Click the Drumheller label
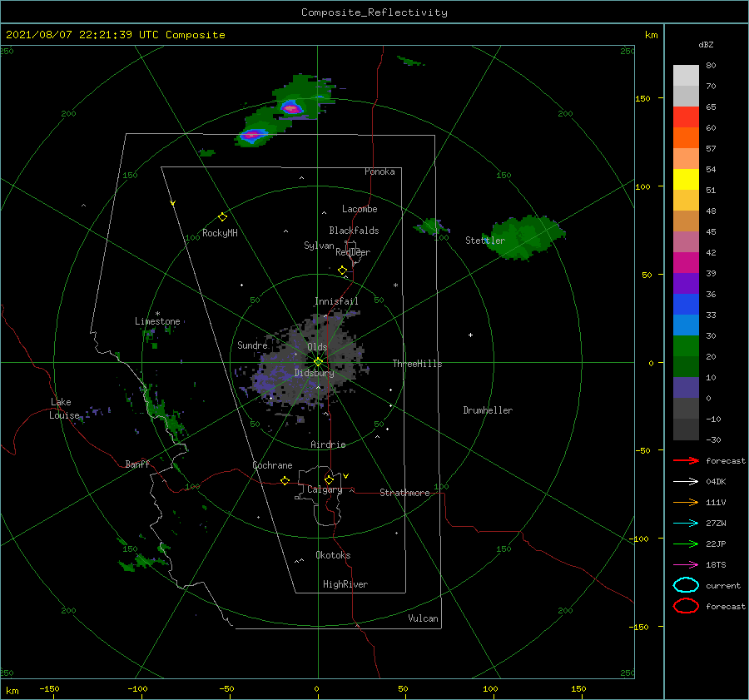749x700 pixels. tap(488, 410)
